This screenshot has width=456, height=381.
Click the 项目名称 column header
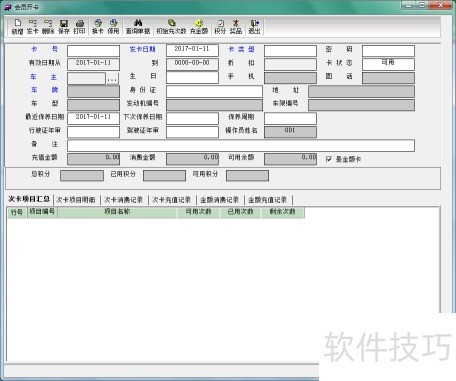[117, 212]
